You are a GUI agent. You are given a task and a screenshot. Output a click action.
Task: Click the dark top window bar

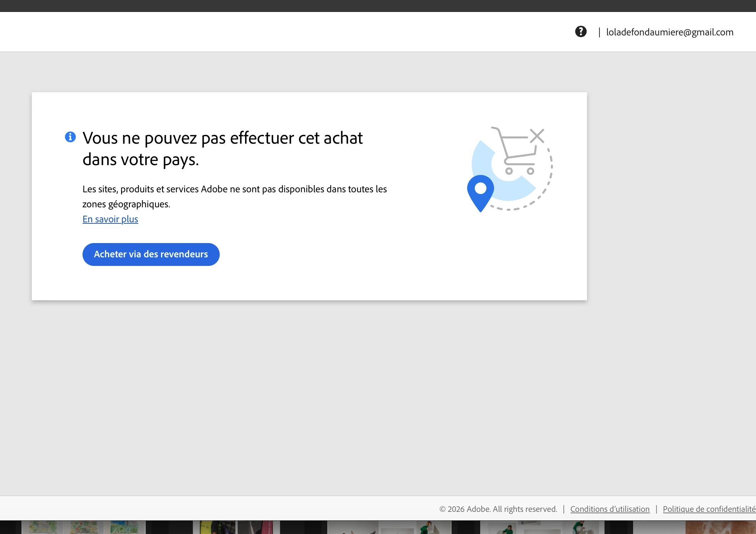point(378,6)
